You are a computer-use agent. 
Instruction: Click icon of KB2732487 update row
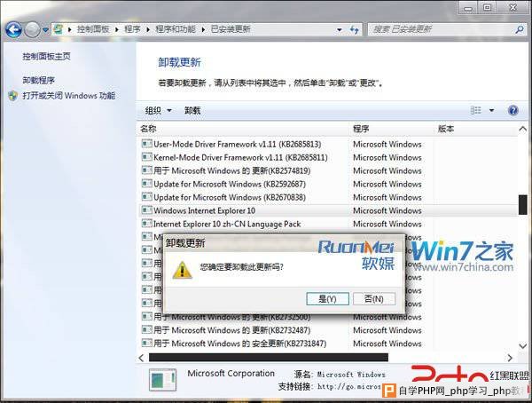[x=146, y=329]
